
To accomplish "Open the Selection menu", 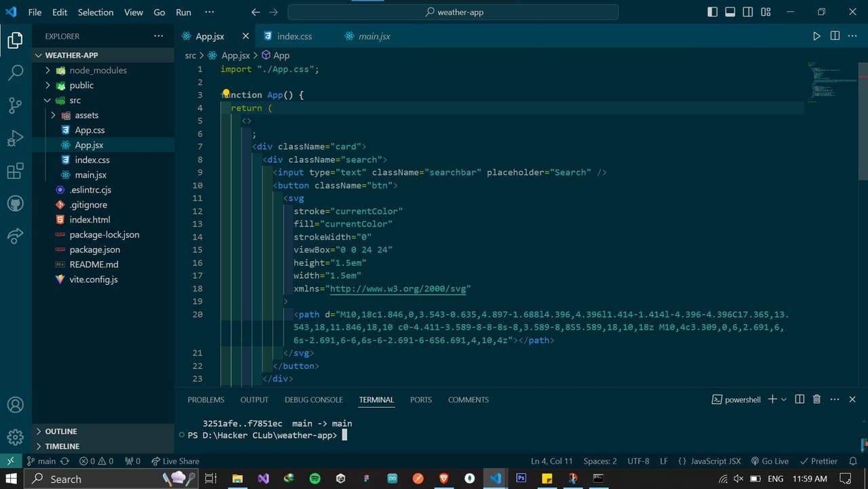I will pos(96,12).
